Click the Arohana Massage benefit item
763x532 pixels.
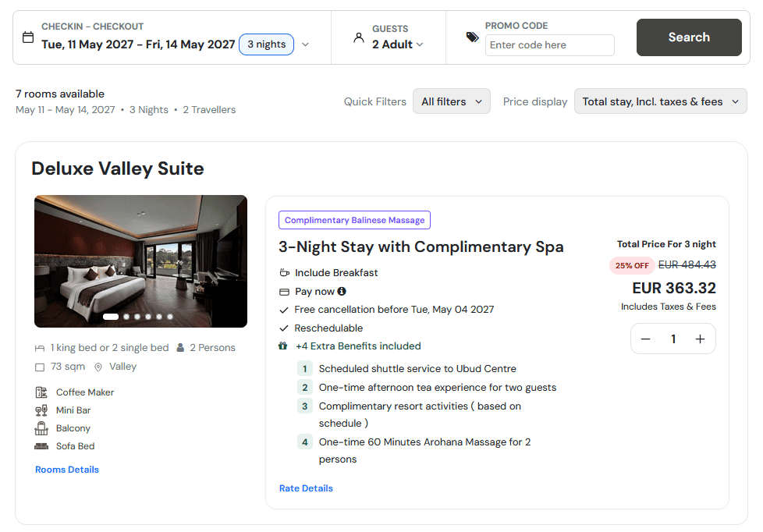click(425, 451)
